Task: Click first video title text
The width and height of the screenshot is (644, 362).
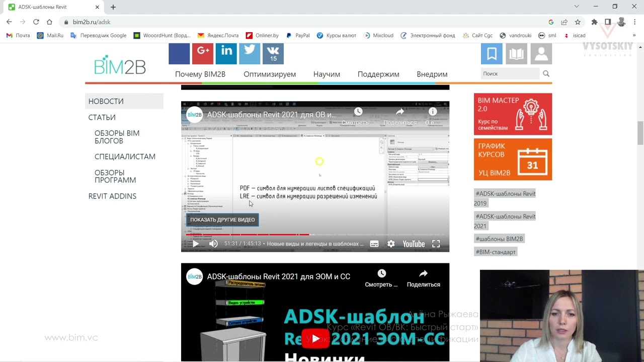Action: pyautogui.click(x=272, y=115)
